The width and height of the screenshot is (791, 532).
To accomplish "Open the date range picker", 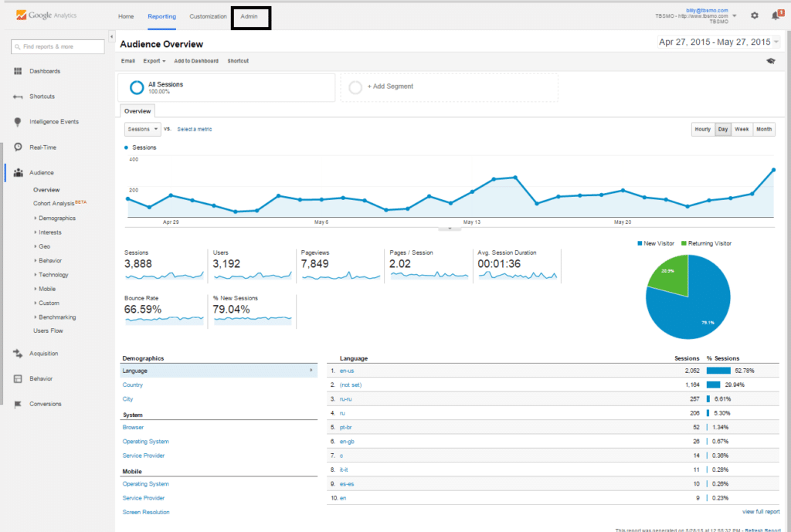I will pyautogui.click(x=718, y=42).
